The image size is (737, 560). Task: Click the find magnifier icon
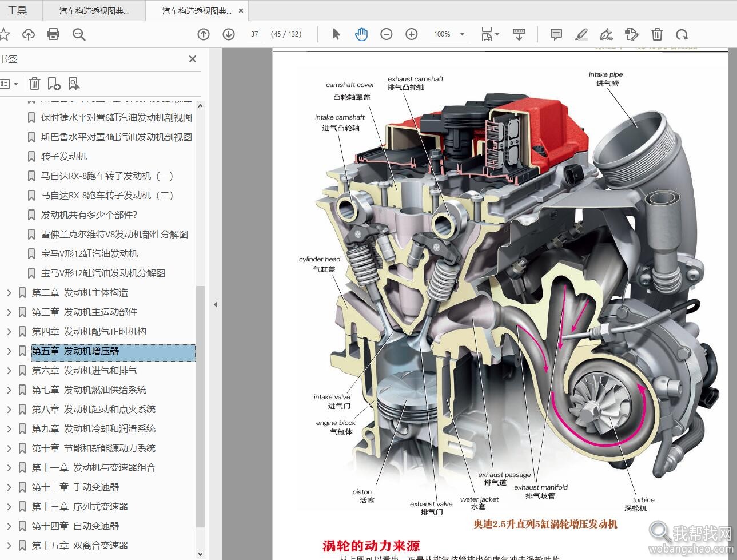[79, 34]
